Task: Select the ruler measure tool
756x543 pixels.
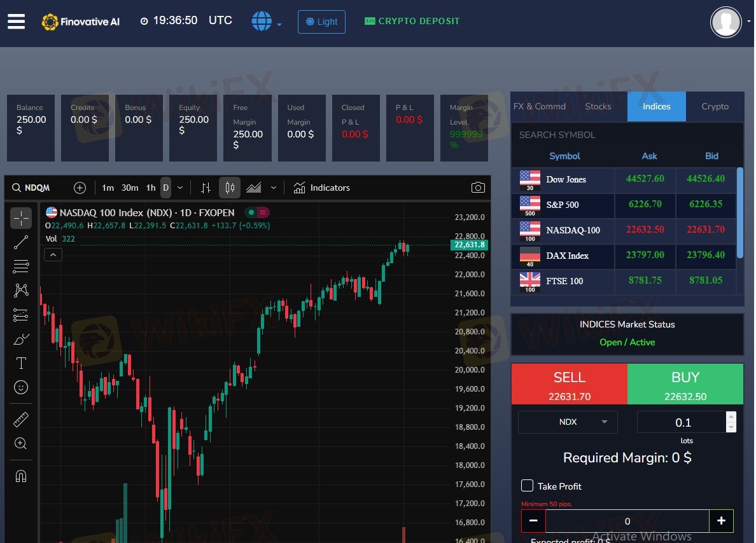Action: (x=21, y=420)
